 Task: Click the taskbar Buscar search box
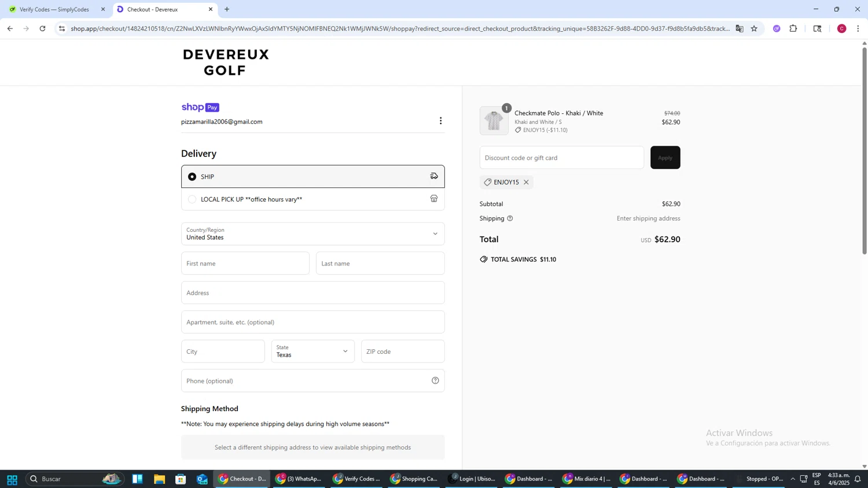tap(75, 479)
